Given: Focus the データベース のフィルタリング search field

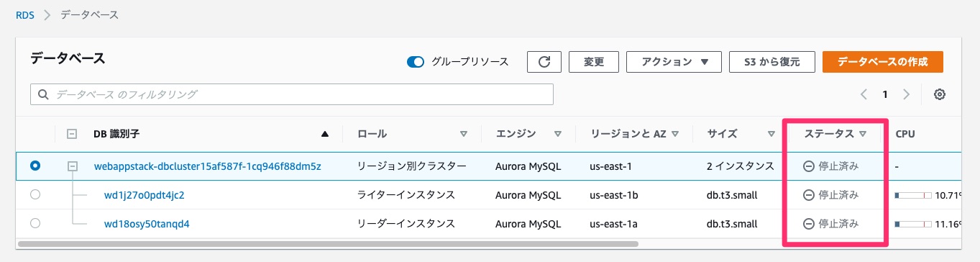Looking at the screenshot, I should [x=292, y=94].
